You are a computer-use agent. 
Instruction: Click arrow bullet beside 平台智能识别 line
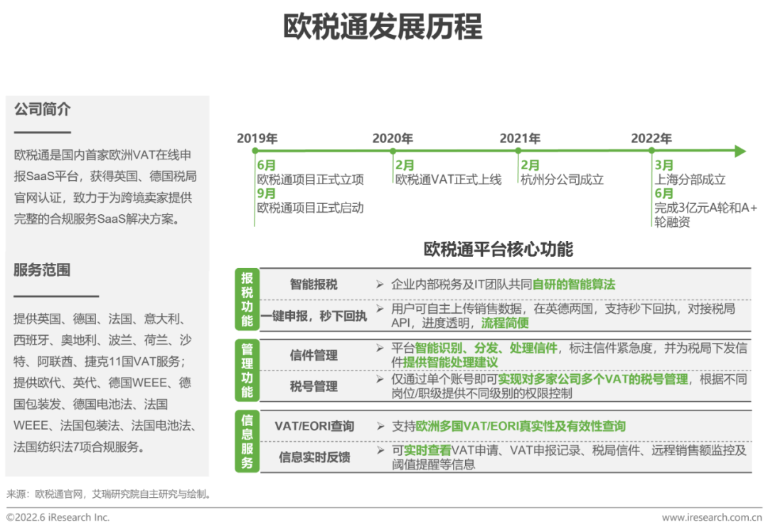point(380,348)
